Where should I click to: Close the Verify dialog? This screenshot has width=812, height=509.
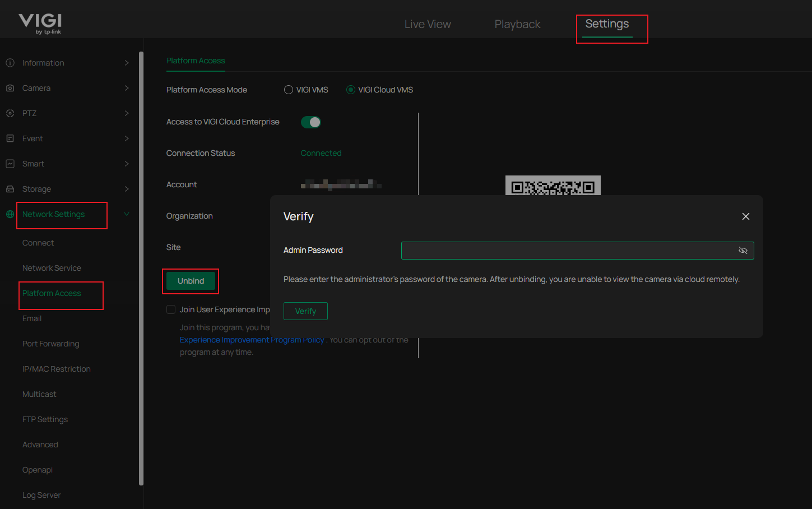pos(746,216)
